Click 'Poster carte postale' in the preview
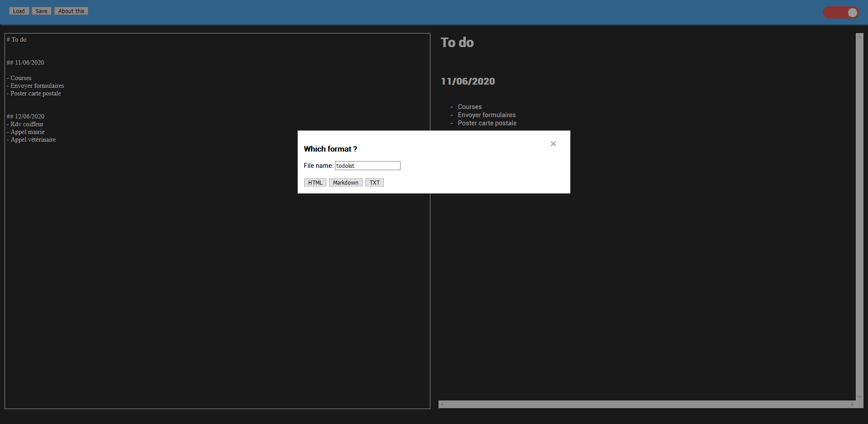The height and width of the screenshot is (424, 868). [487, 124]
